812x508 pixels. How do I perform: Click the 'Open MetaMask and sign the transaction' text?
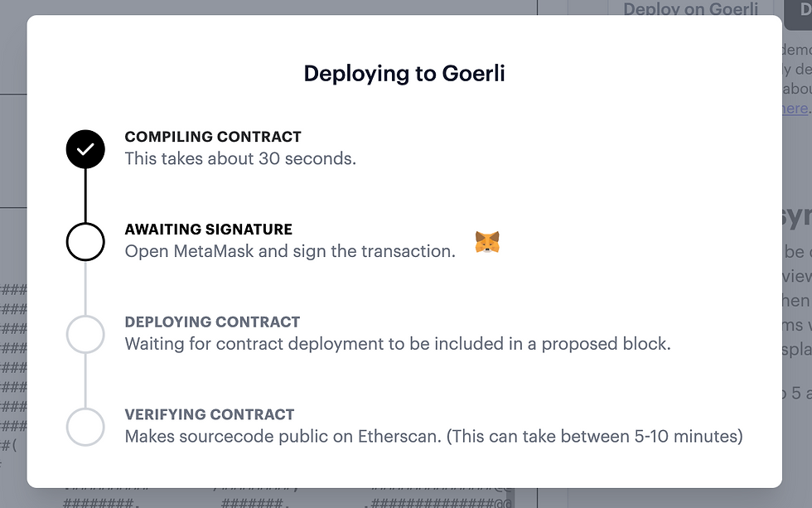(290, 251)
